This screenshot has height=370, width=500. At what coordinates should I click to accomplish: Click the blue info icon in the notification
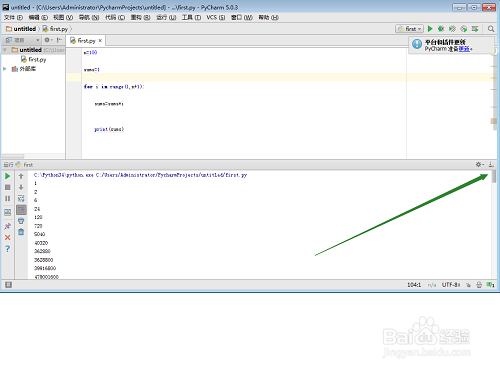point(417,44)
